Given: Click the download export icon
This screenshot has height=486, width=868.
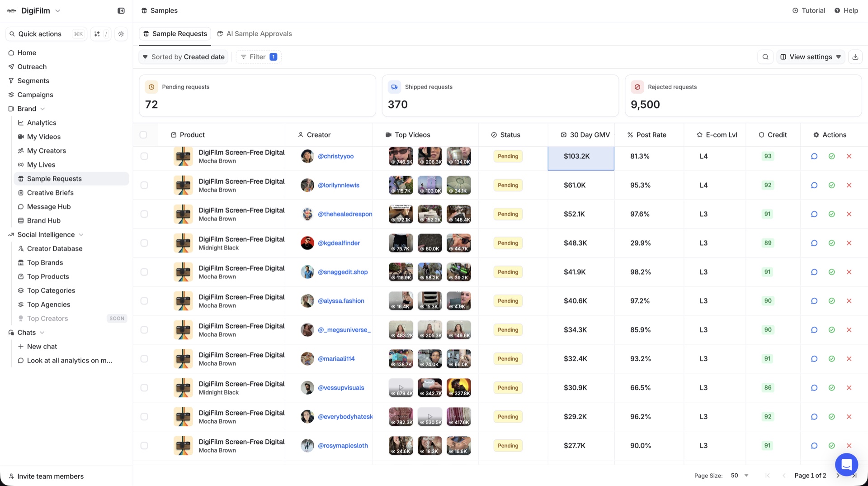Looking at the screenshot, I should point(855,57).
